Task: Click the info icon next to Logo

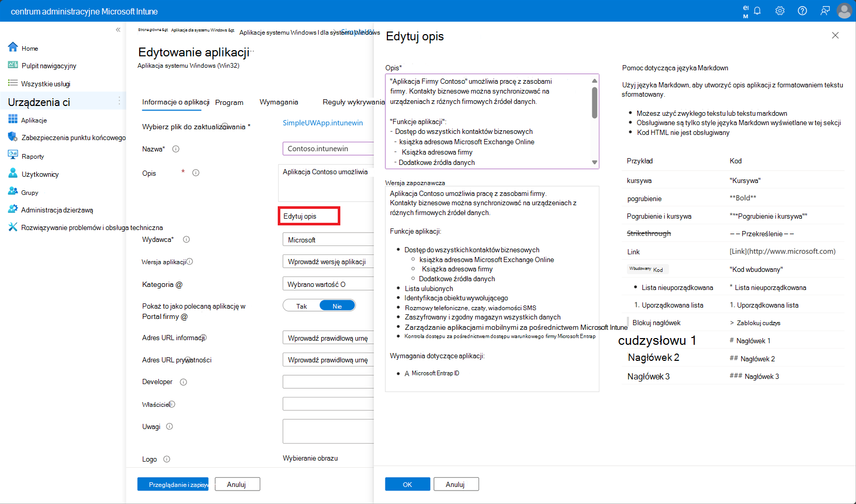Action: 167,459
